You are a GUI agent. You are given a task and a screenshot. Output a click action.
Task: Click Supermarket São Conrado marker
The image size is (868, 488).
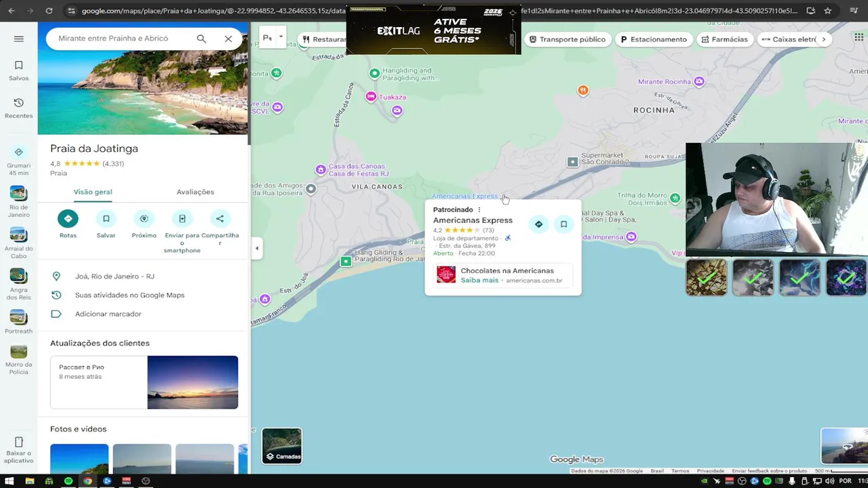point(573,162)
